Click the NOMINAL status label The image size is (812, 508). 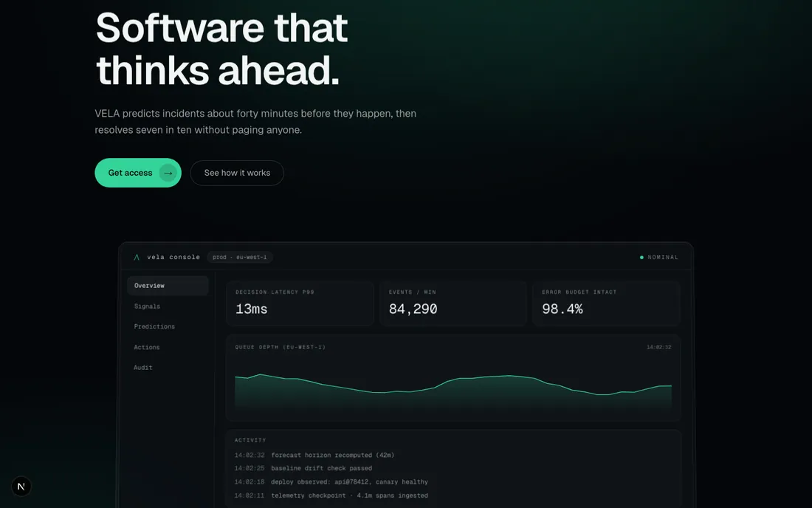pos(663,258)
